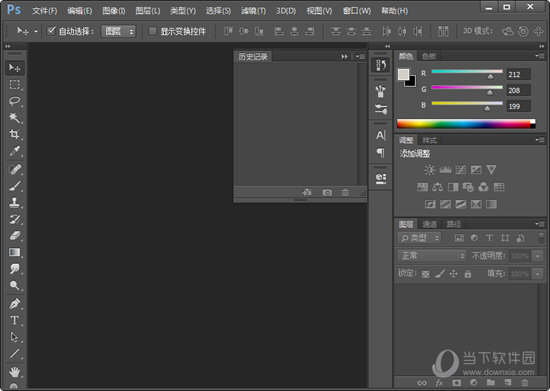Click the new group folder icon

click(x=491, y=383)
